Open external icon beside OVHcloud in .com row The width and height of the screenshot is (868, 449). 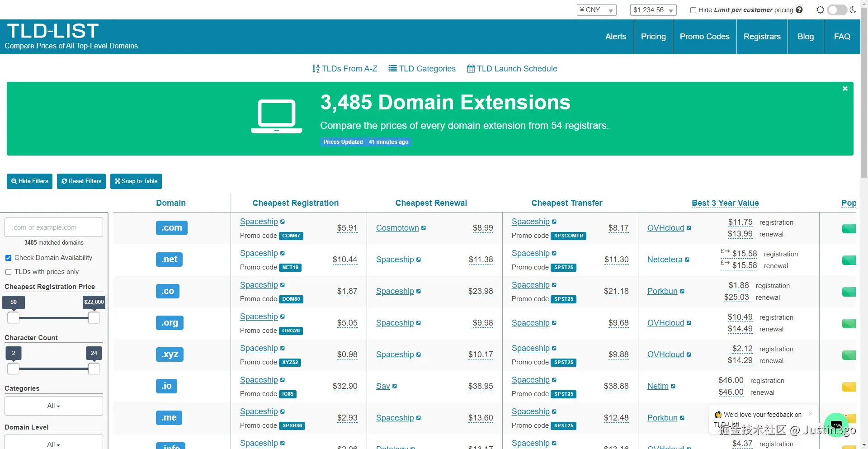click(x=689, y=228)
